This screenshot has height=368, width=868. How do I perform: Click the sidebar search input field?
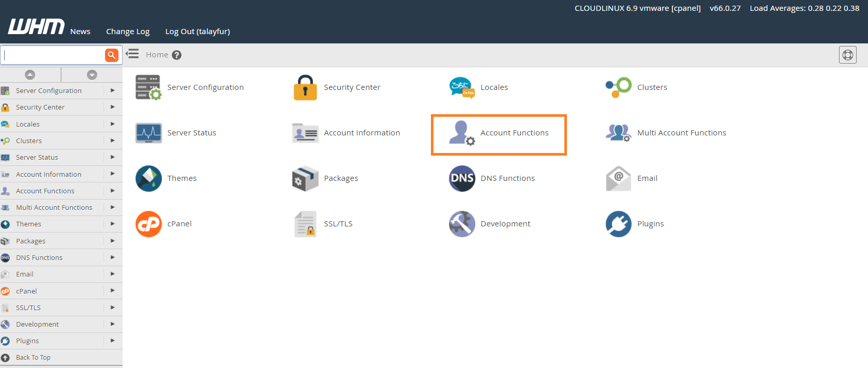coord(53,55)
